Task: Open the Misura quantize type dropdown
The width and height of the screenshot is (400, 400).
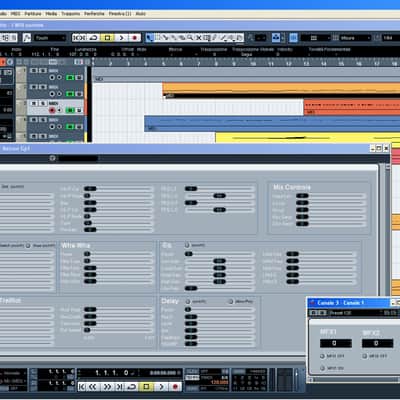Action: (355, 38)
